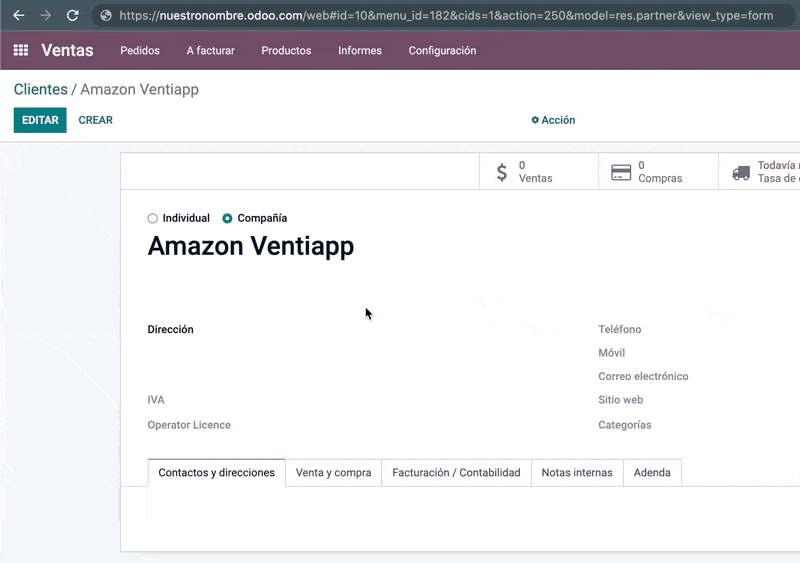The height and width of the screenshot is (563, 800).
Task: Switch to Contactos y direcciones tab
Action: [x=216, y=473]
